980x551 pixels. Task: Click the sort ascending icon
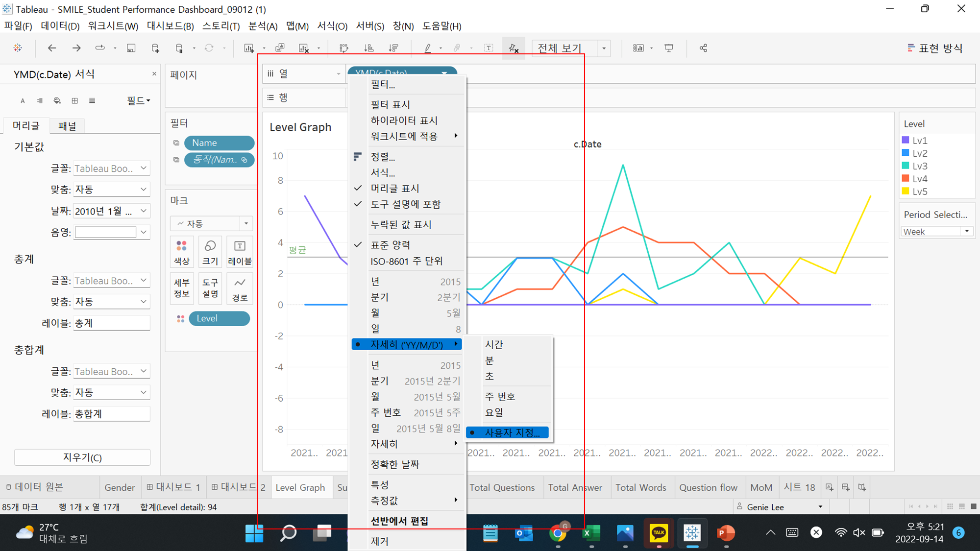369,48
